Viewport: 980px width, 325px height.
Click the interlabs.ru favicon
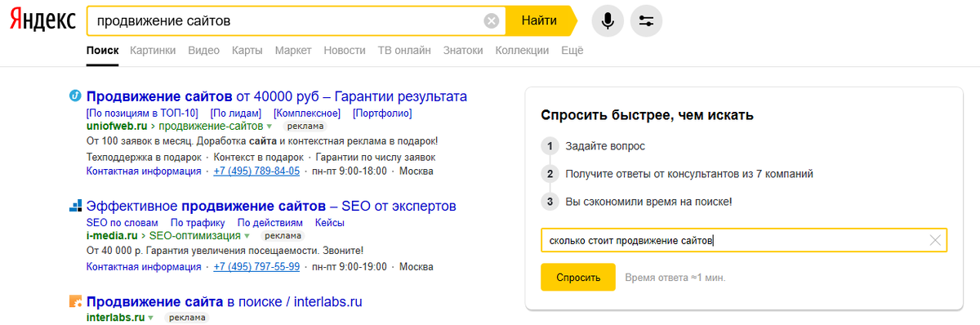click(75, 301)
